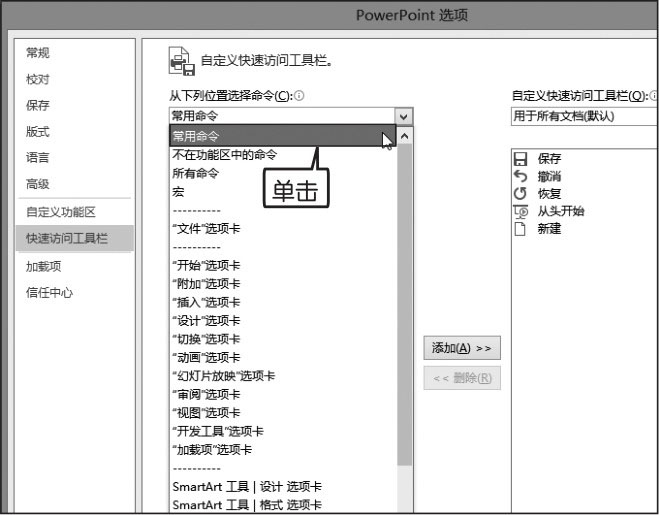Select the 新建 new document icon
This screenshot has height=515, width=659.
520,228
